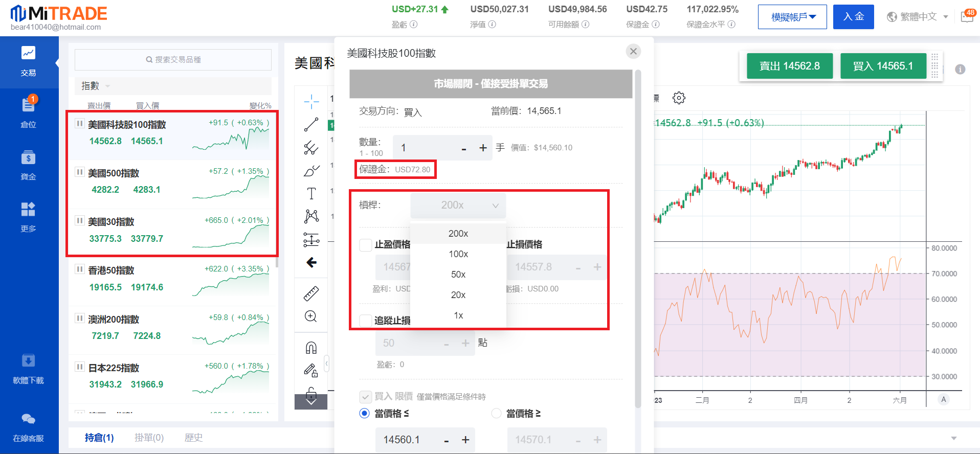Click the deposit button
Viewport: 980px width, 454px height.
[853, 17]
